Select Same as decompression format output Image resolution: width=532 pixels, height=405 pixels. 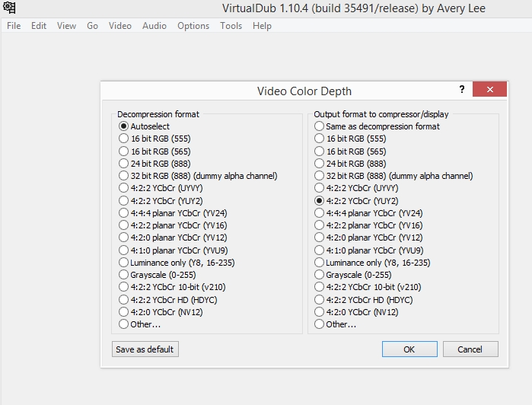[x=320, y=126]
